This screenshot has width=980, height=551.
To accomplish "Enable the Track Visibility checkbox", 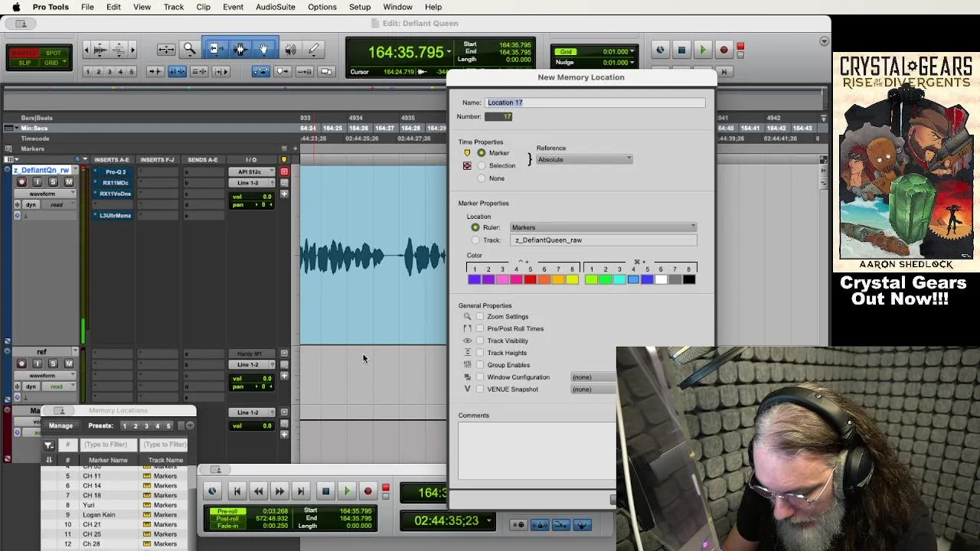I will click(480, 341).
